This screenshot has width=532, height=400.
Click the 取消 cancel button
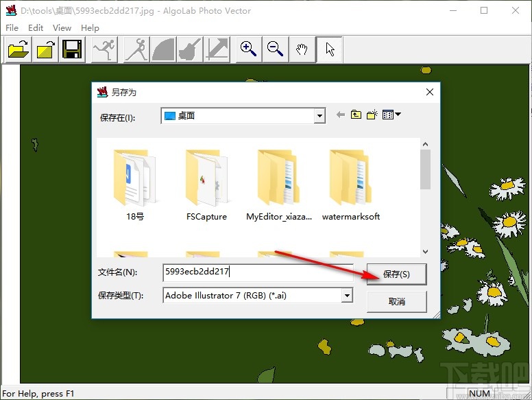coord(396,301)
